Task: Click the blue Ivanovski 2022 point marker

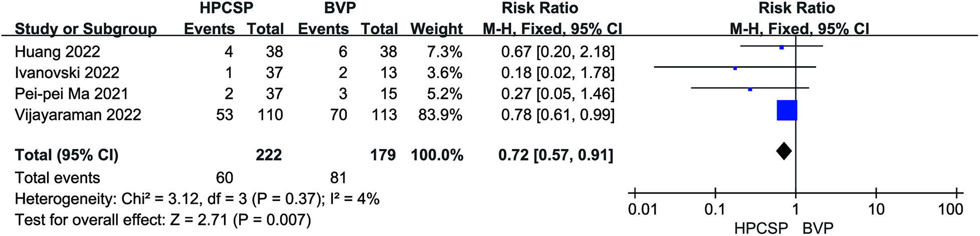Action: (x=735, y=68)
